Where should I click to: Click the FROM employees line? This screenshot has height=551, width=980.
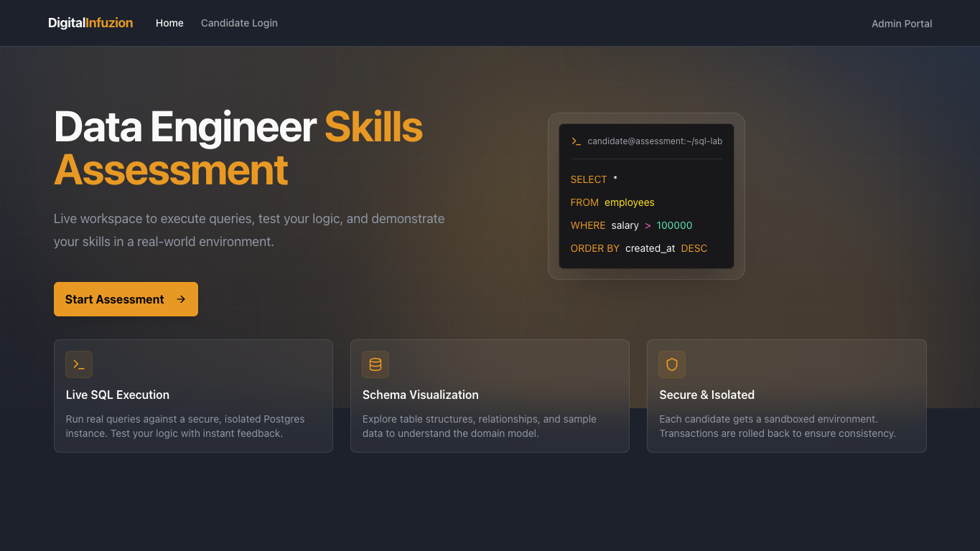pyautogui.click(x=612, y=202)
